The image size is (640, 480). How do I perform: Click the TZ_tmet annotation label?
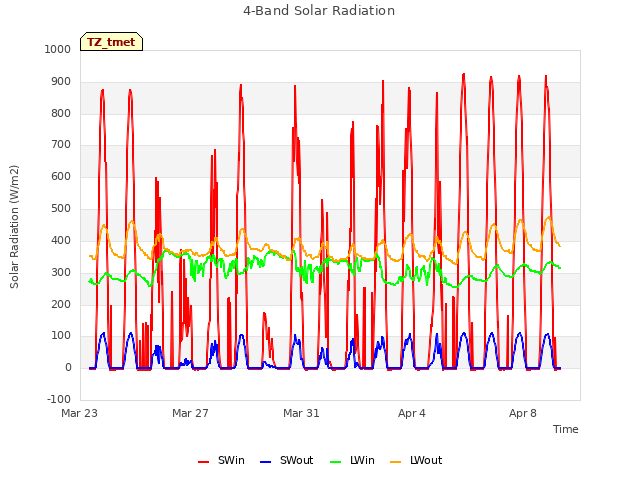(x=111, y=42)
